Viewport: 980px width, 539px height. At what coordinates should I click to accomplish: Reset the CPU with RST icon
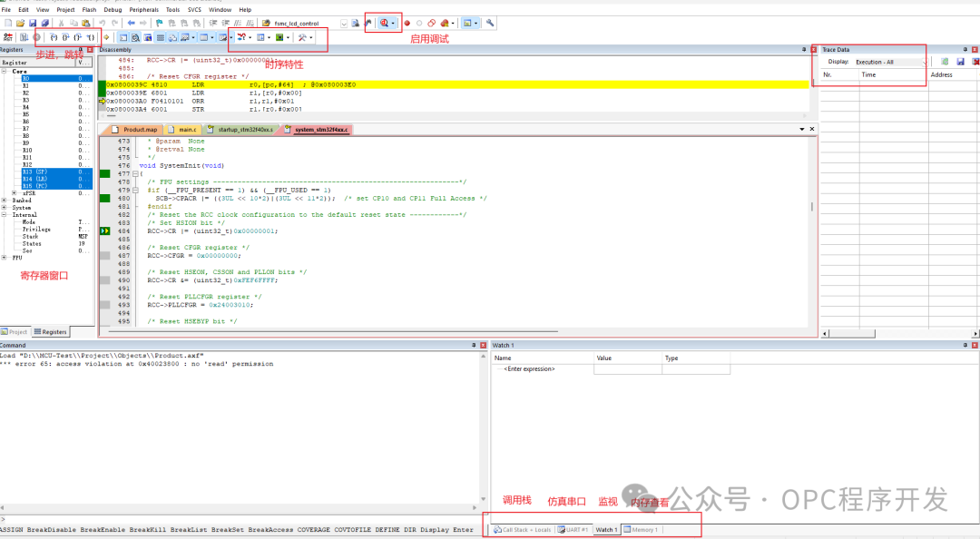[x=8, y=37]
